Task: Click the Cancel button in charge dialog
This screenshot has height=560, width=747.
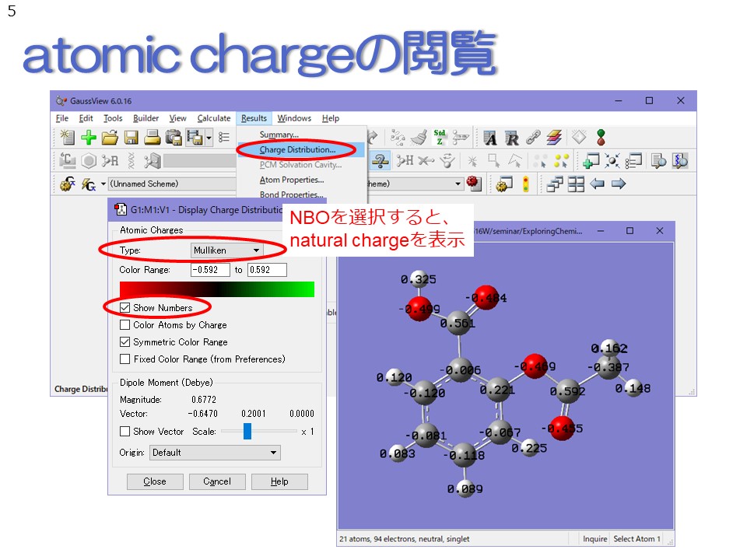Action: [x=217, y=481]
